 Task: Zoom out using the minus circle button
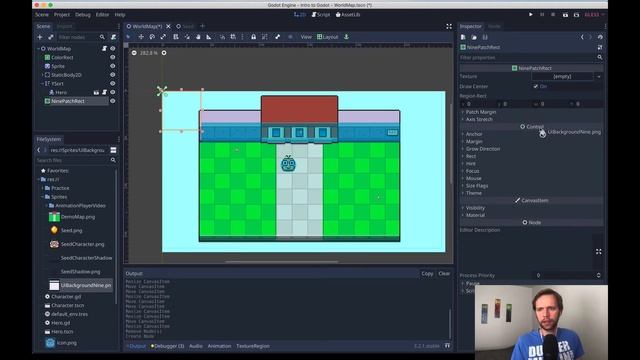tap(134, 53)
